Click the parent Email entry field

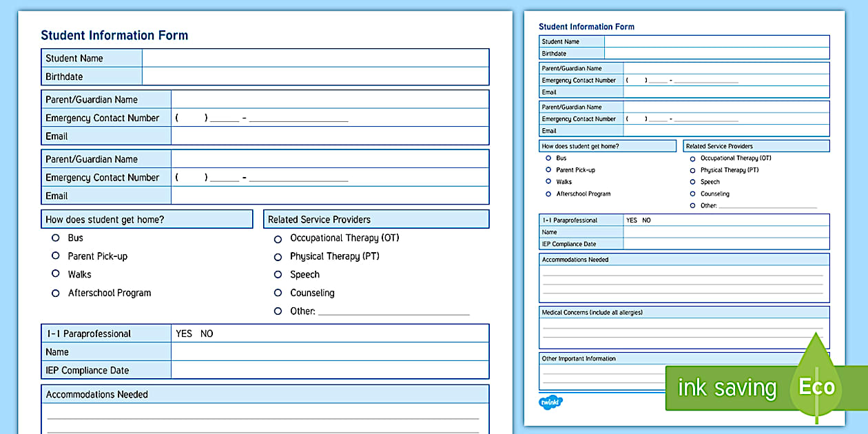[331, 136]
